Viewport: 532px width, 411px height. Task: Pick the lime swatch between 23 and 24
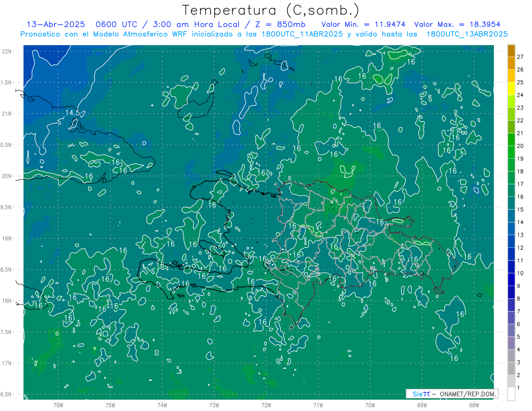tap(511, 102)
